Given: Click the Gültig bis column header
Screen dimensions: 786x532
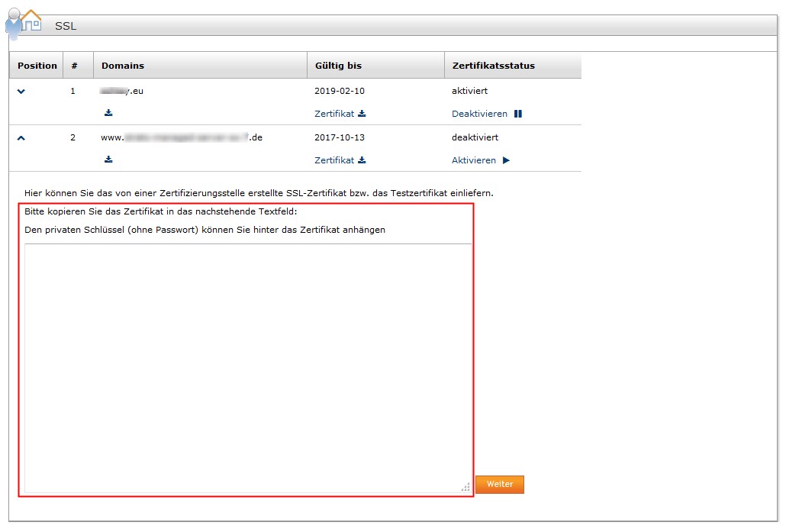Looking at the screenshot, I should point(375,65).
